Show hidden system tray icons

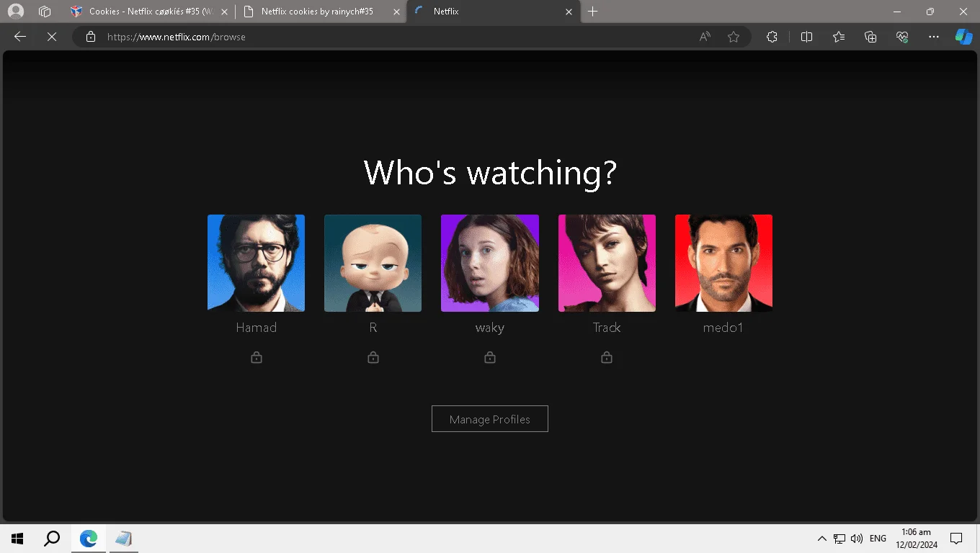click(821, 539)
